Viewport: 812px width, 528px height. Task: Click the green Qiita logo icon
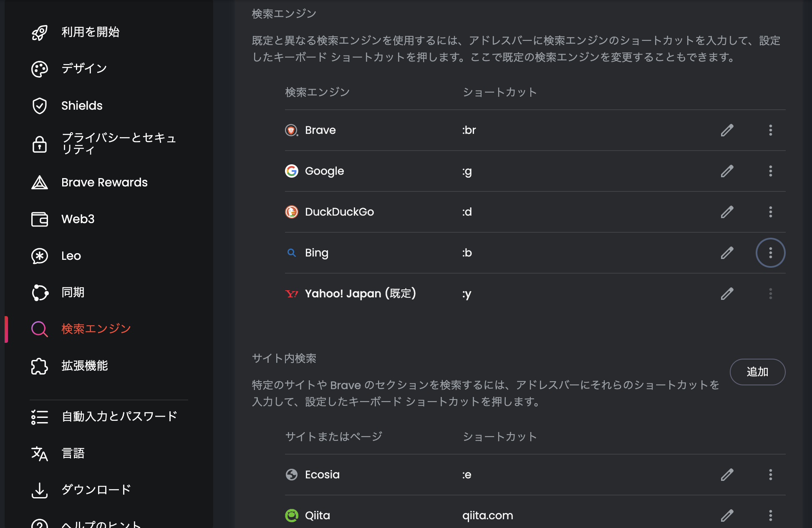click(x=292, y=515)
